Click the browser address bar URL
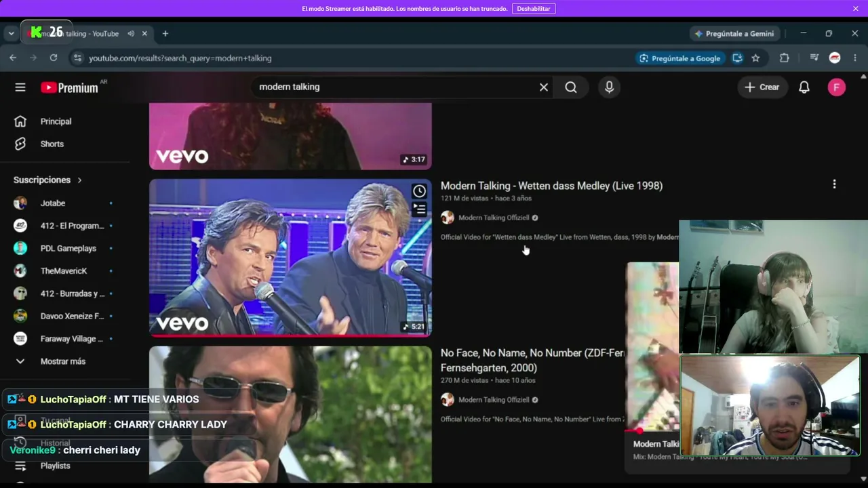Image resolution: width=868 pixels, height=488 pixels. click(180, 58)
